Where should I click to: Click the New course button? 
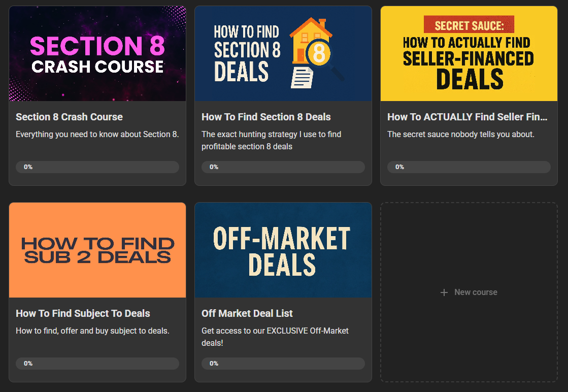(x=469, y=292)
